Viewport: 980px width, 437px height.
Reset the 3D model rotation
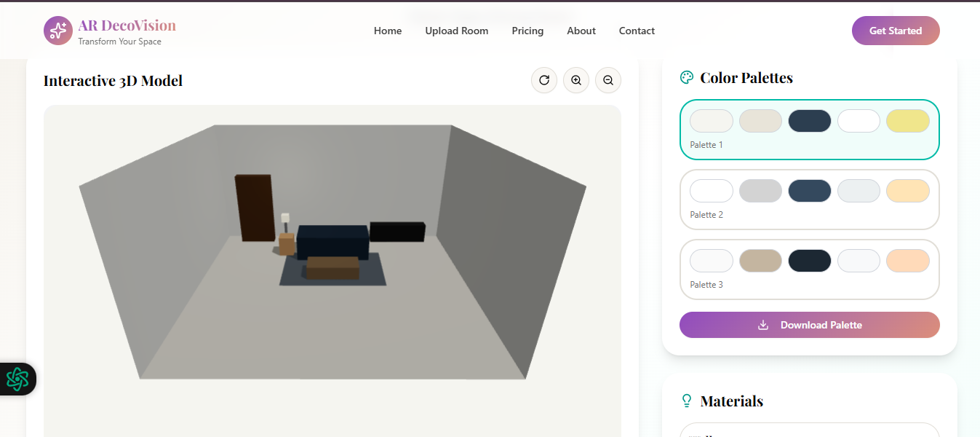pos(544,80)
